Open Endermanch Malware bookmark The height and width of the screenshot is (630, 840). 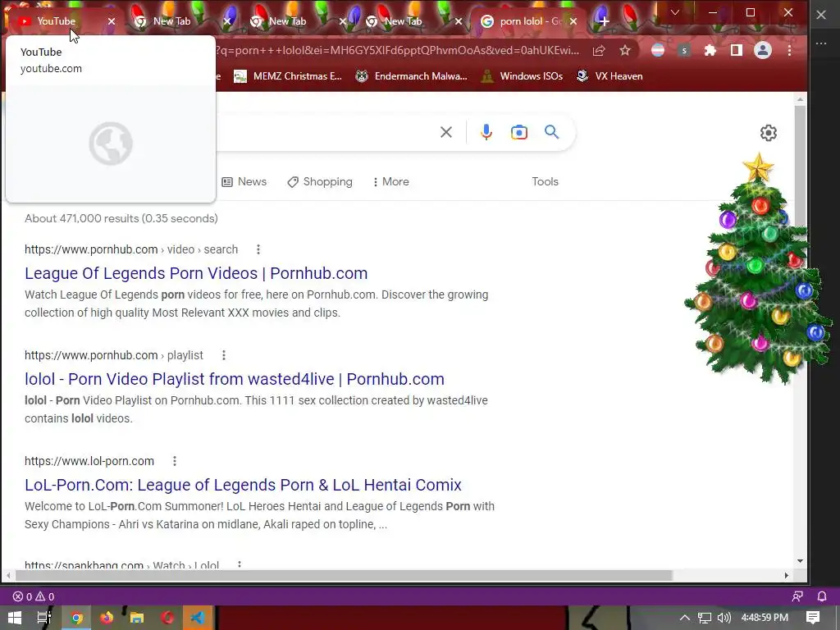pos(412,76)
